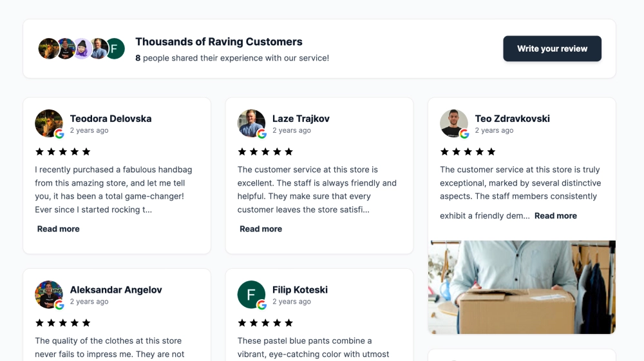The height and width of the screenshot is (361, 644).
Task: Read more of Teo Zdravkovski's review
Action: coord(555,216)
